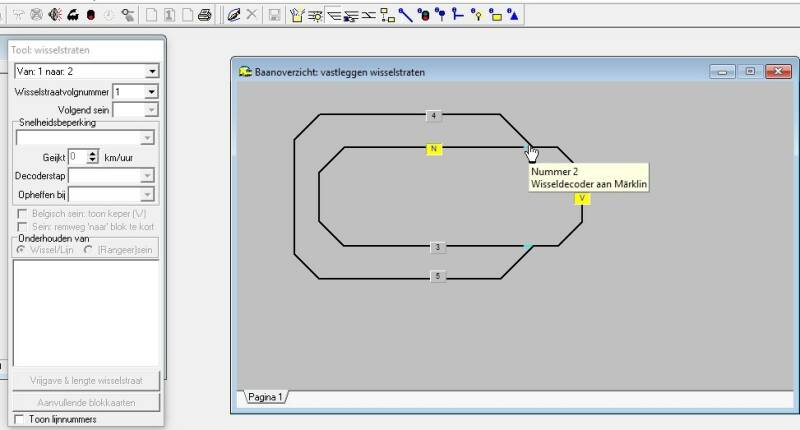Click the blank page icon beside the printer
This screenshot has width=800, height=430.
[187, 15]
